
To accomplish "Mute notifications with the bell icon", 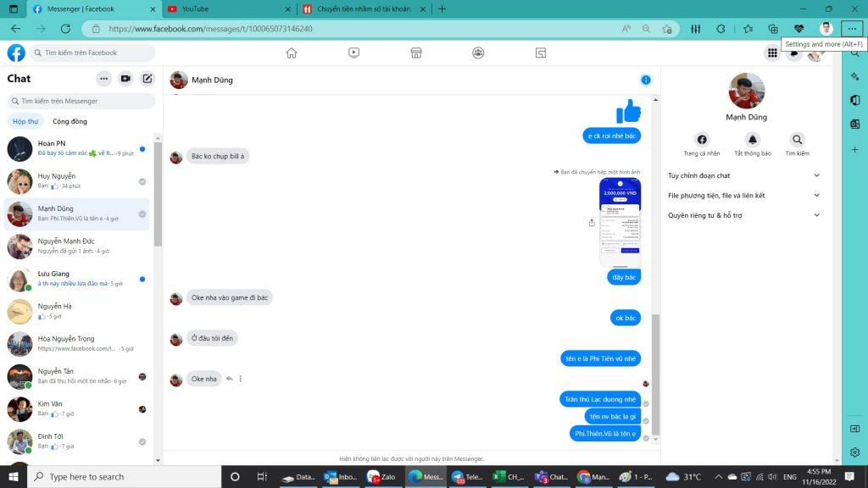I will pos(753,140).
